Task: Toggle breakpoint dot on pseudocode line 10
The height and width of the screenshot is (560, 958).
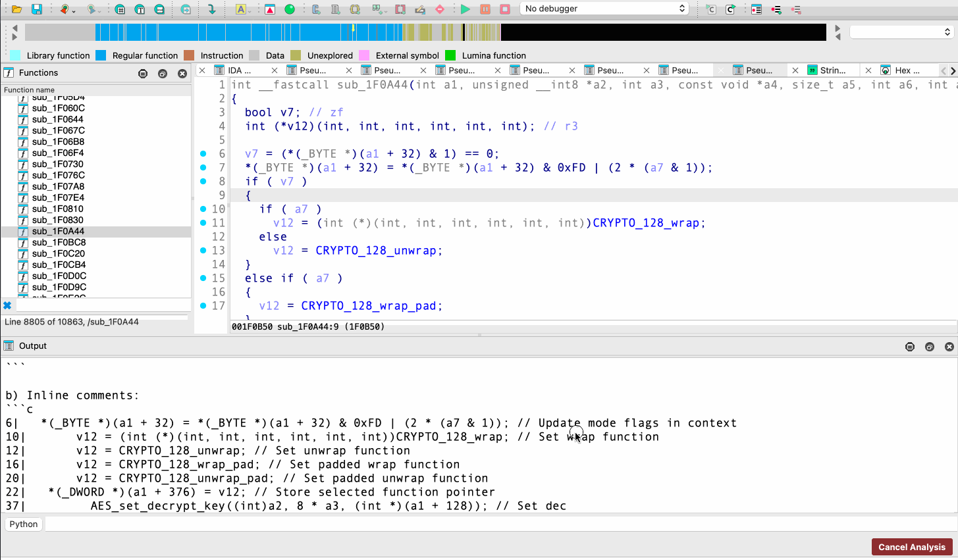Action: click(x=203, y=209)
